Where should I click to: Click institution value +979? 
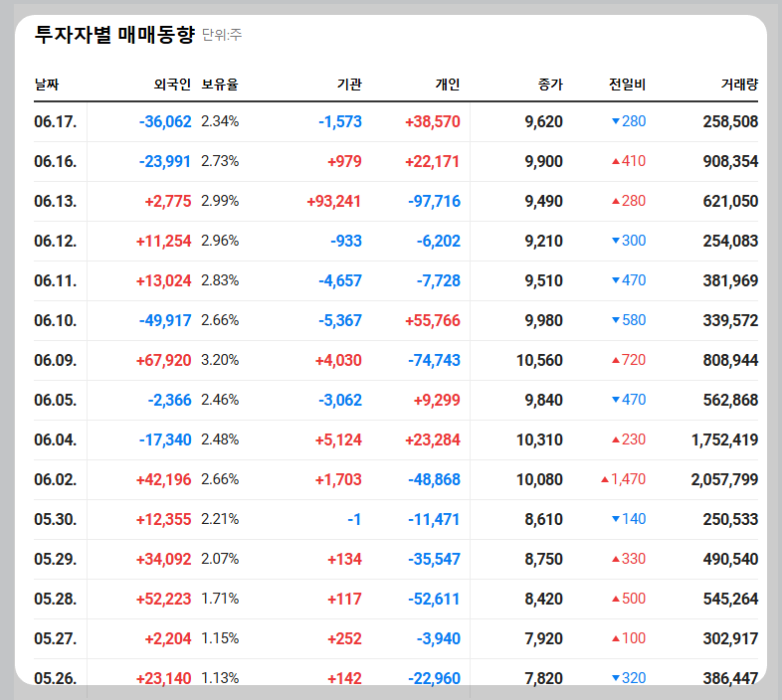pos(344,161)
